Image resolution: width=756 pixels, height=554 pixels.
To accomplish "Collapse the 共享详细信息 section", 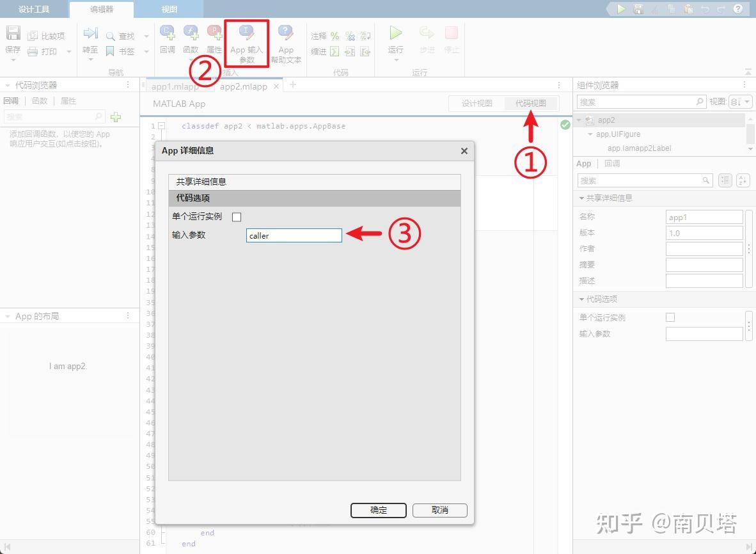I will (x=583, y=198).
